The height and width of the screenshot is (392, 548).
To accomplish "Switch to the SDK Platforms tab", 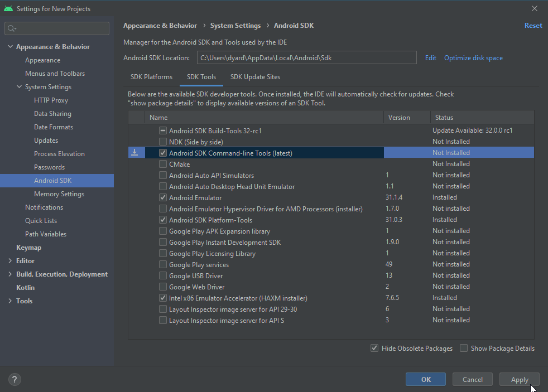I will (151, 77).
